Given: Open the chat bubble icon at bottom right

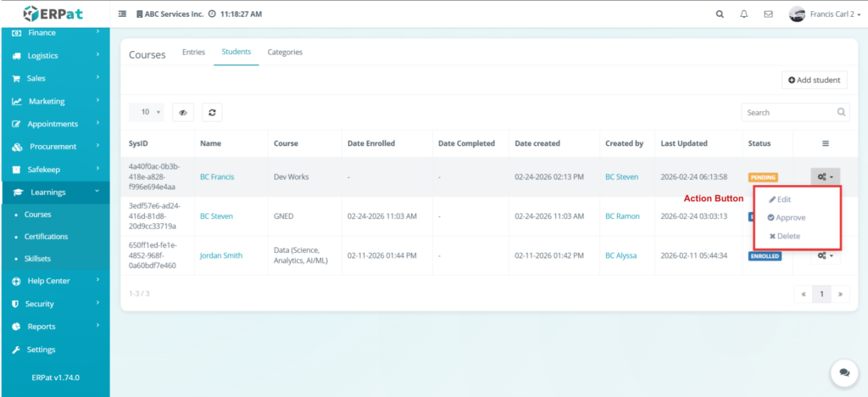Looking at the screenshot, I should coord(843,372).
